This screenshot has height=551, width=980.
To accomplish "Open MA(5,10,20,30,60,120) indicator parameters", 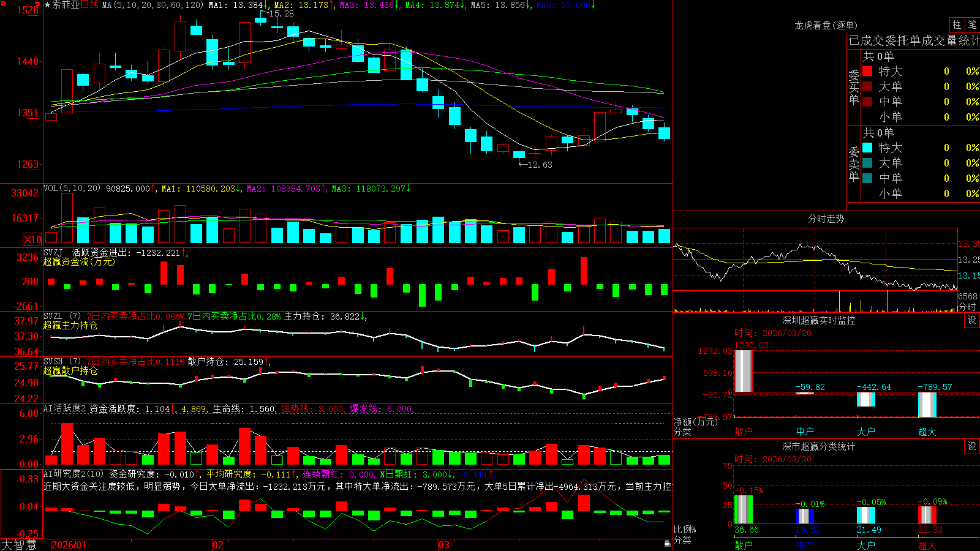I will pyautogui.click(x=153, y=5).
